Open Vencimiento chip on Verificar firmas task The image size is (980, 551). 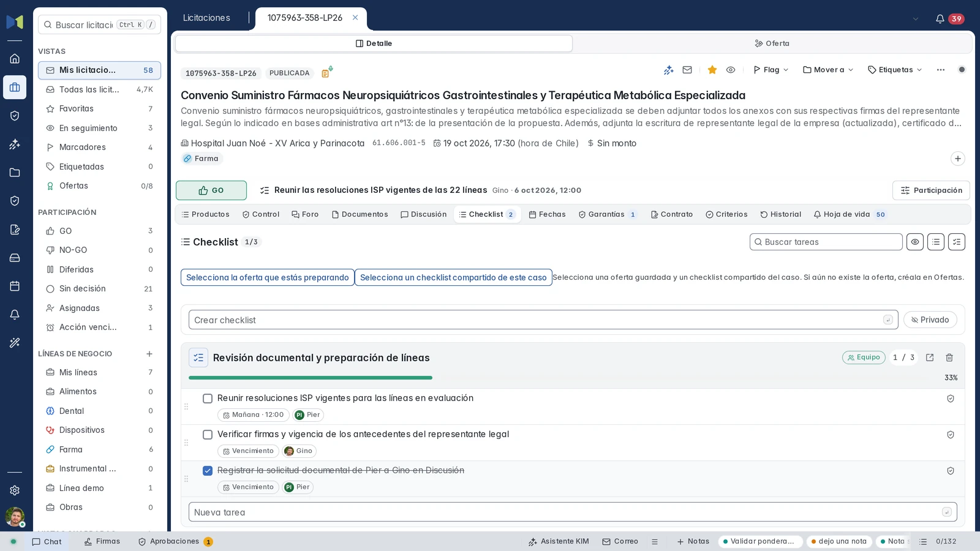click(248, 451)
